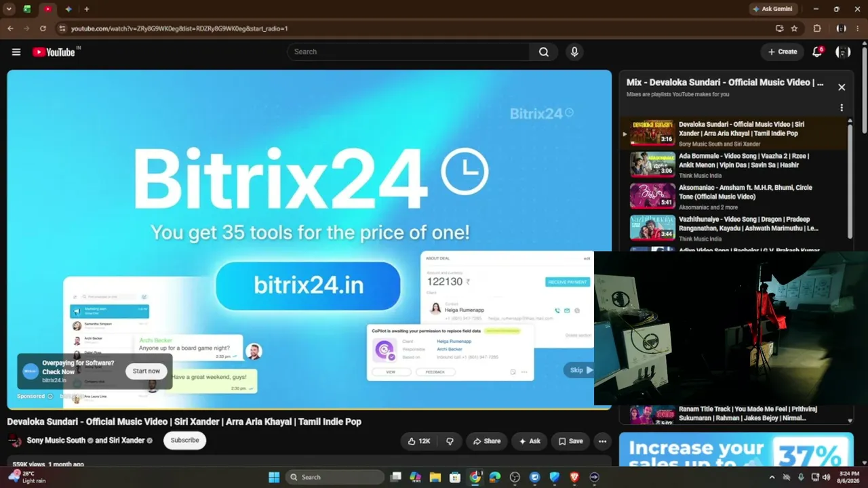Close the Mix playlist panel
The image size is (868, 488).
tap(842, 87)
